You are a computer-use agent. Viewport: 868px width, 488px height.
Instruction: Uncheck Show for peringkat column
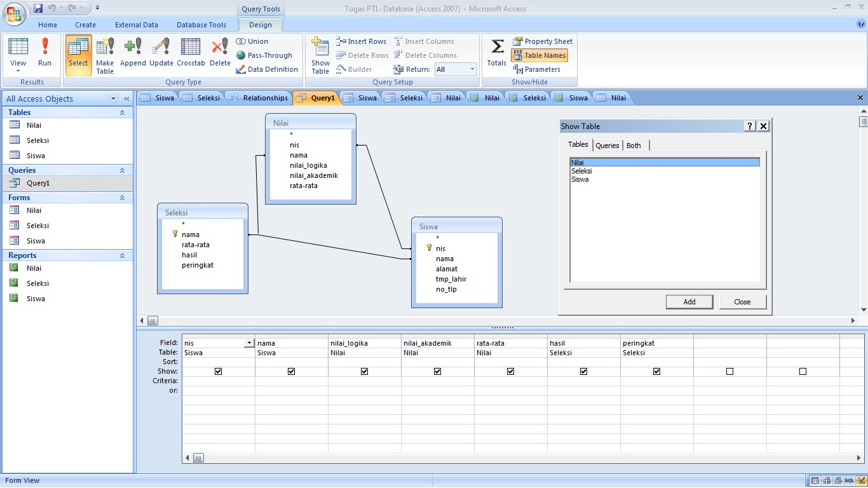tap(657, 371)
